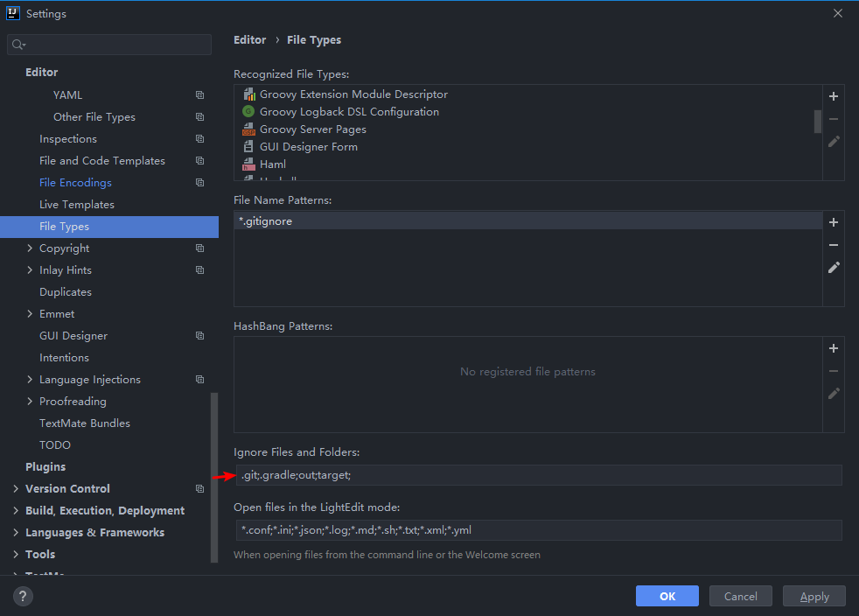
Task: Select the Haml file type icon
Action: pos(248,164)
